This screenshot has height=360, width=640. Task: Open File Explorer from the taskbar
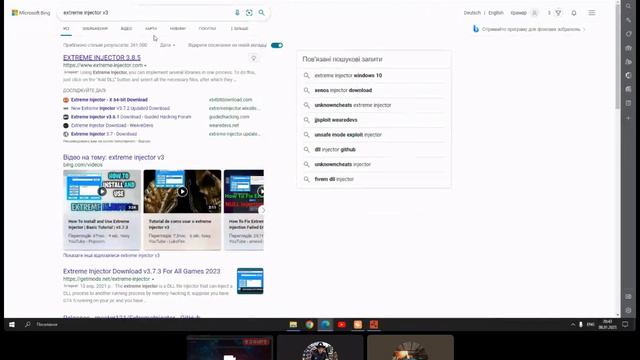pyautogui.click(x=293, y=324)
